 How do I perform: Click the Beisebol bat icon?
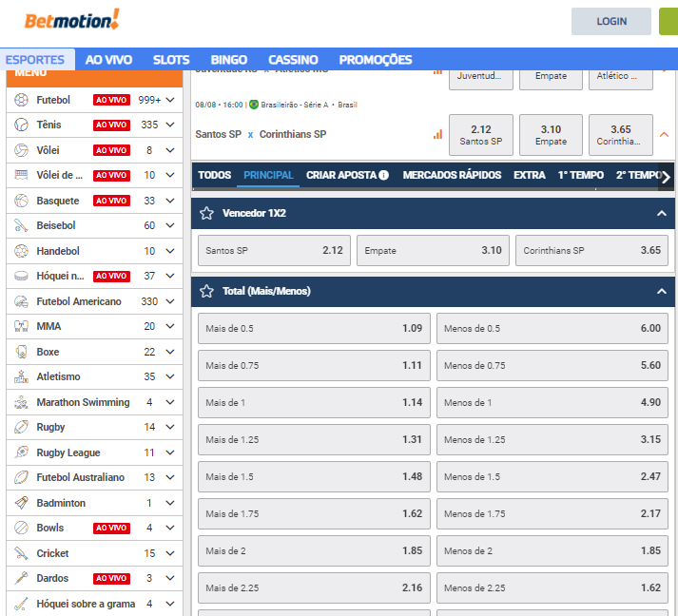tap(21, 225)
